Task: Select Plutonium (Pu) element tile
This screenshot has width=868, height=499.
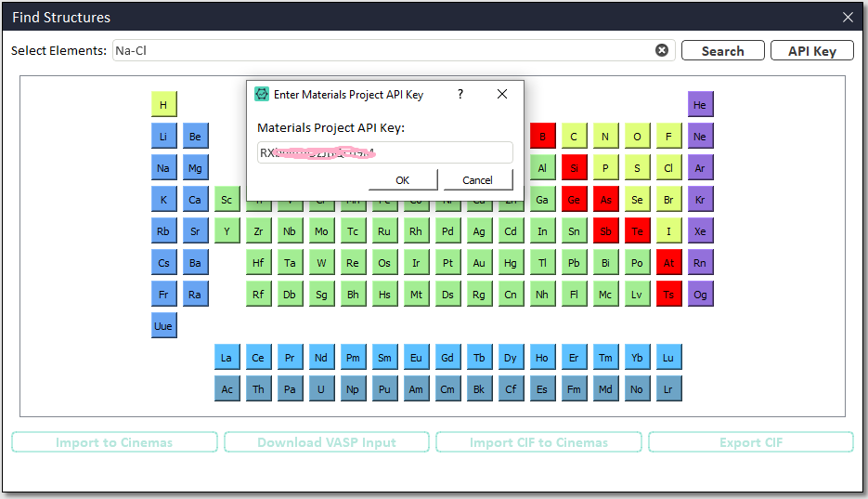Action: pyautogui.click(x=384, y=388)
